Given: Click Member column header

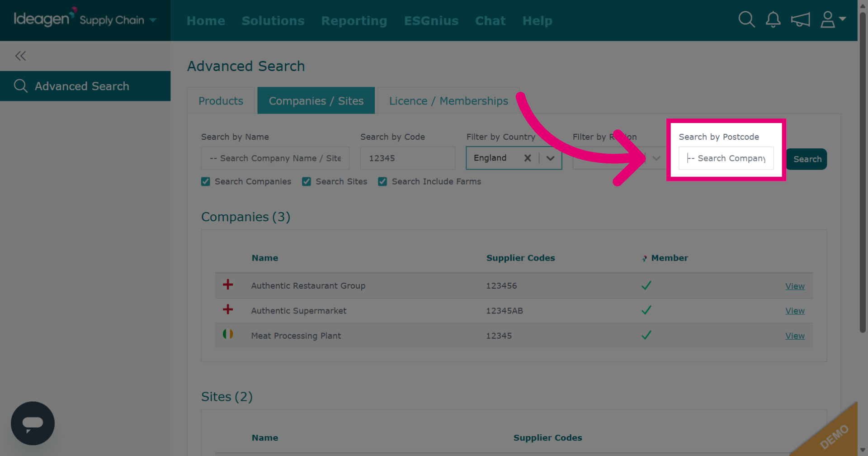Looking at the screenshot, I should click(670, 258).
